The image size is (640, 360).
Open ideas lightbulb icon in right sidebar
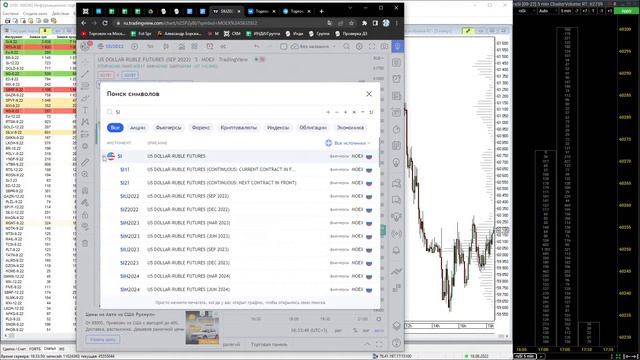click(x=397, y=162)
